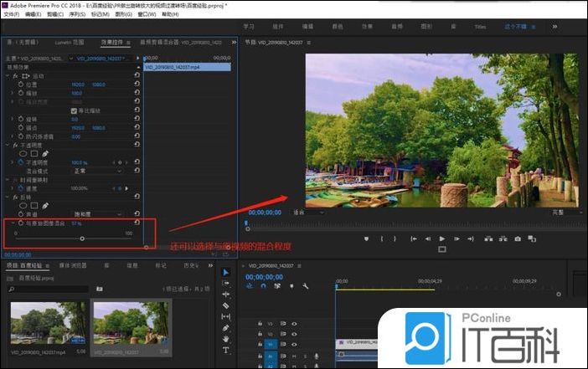Select the Type (T) tool
588x369 pixels.
click(226, 351)
